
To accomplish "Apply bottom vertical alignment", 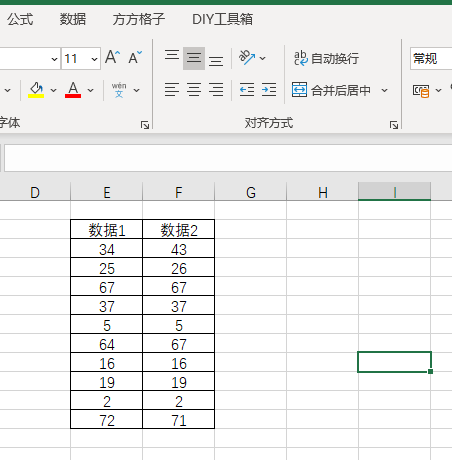I will (216, 61).
